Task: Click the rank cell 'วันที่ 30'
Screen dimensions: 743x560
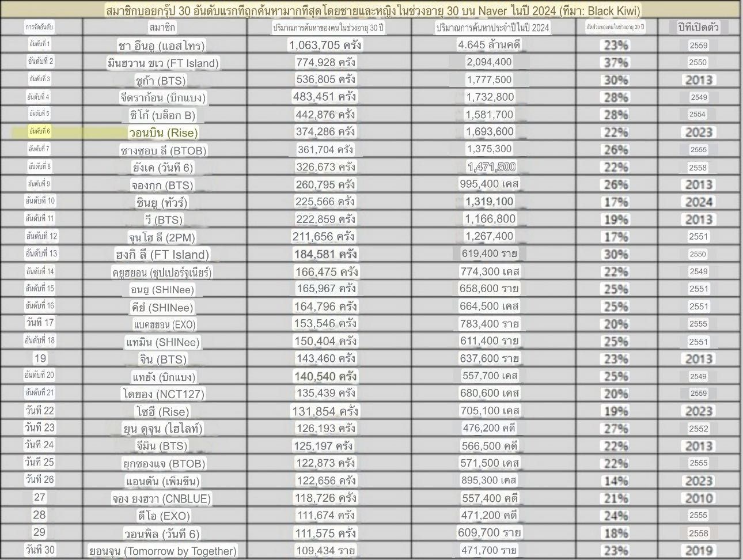Action: click(40, 550)
